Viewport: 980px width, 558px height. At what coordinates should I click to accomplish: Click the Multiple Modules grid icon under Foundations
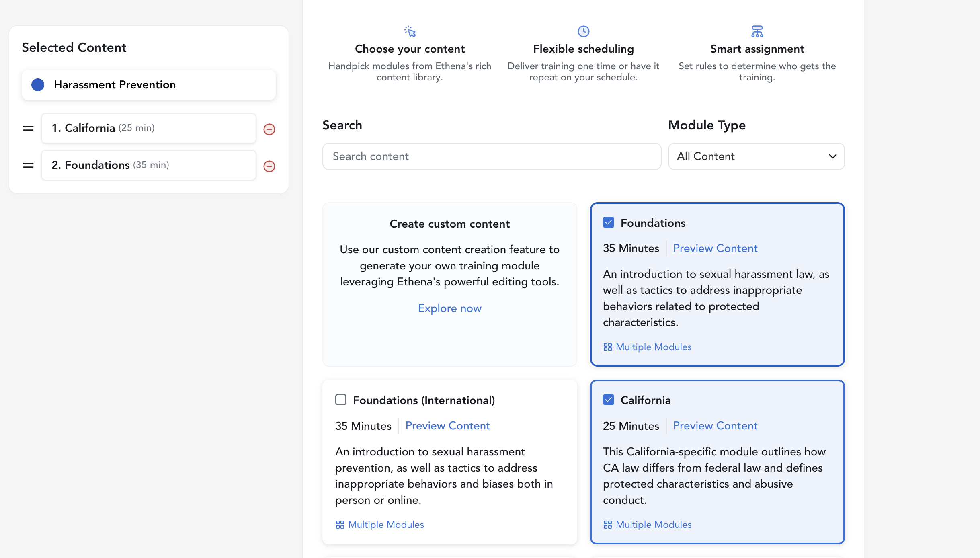[607, 347]
